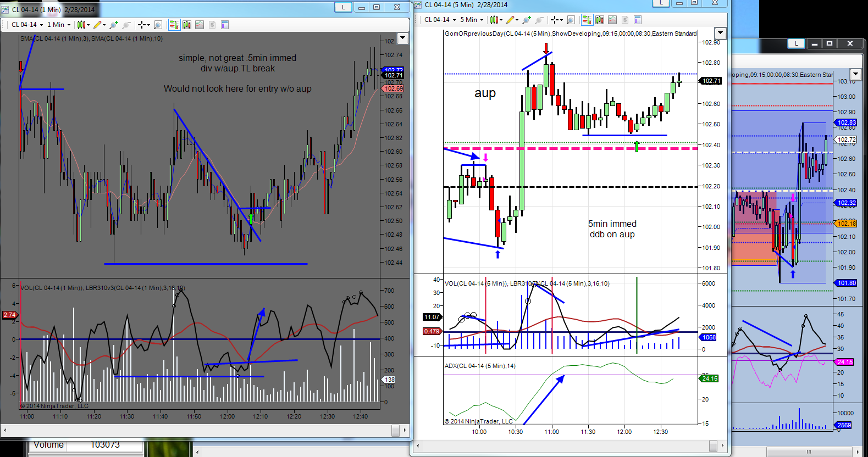Click VOL indicator label in 5 Min chart panel
Image resolution: width=868 pixels, height=457 pixels.
click(527, 283)
